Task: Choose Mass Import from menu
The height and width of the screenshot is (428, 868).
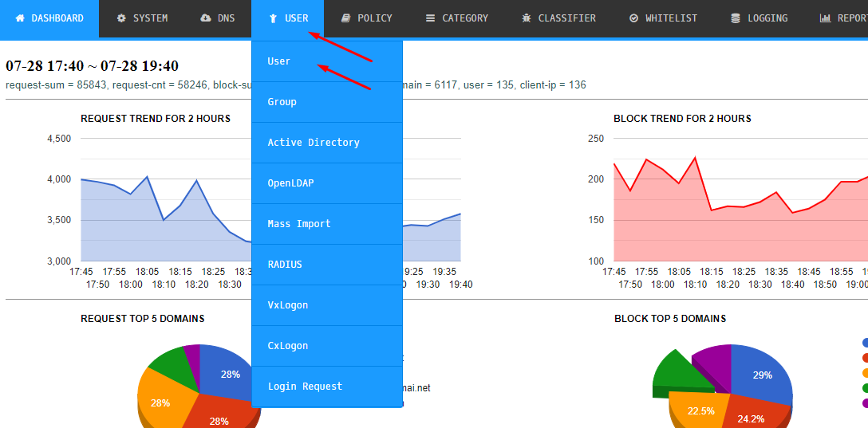Action: click(x=326, y=224)
